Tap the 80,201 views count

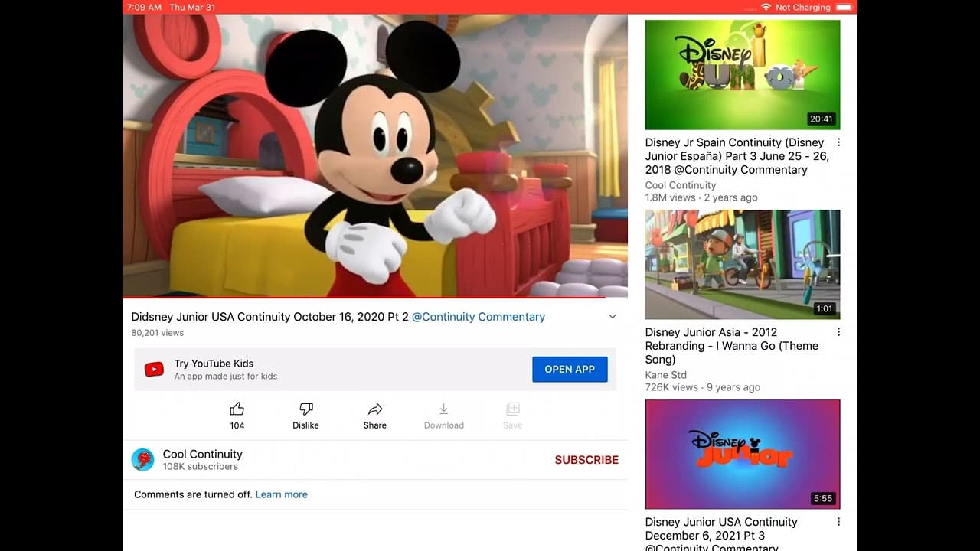pos(158,333)
